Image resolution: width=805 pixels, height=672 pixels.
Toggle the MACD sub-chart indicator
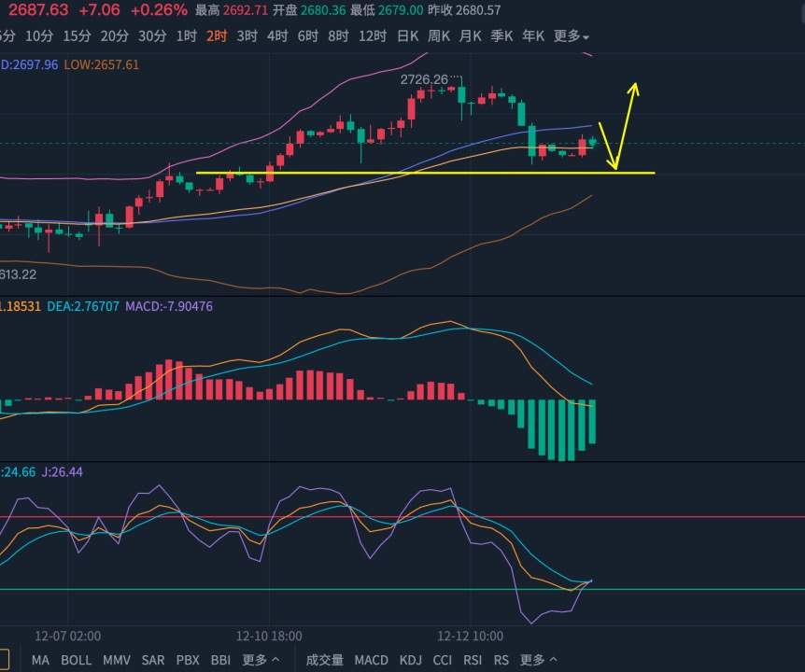click(371, 660)
